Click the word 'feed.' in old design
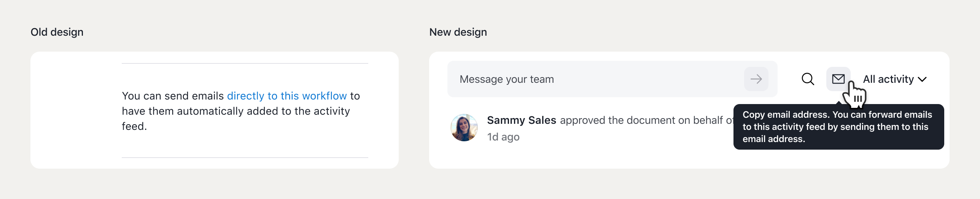This screenshot has height=199, width=980. (x=134, y=126)
